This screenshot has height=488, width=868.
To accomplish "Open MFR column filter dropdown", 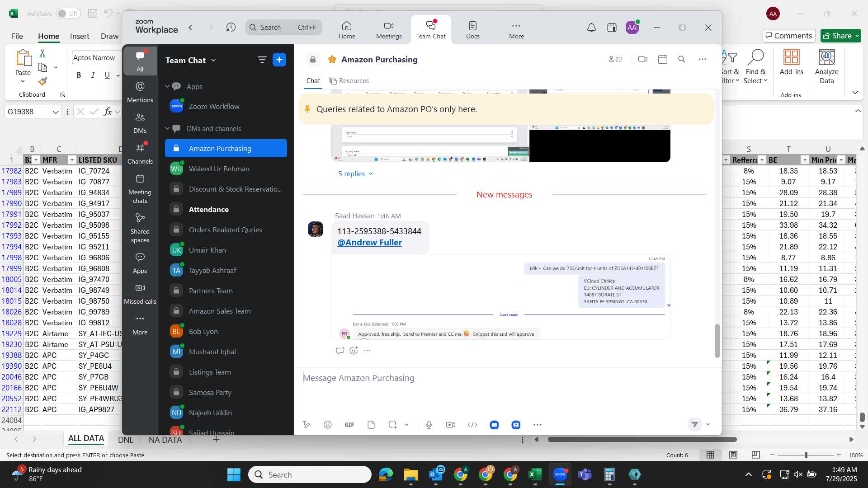I will click(72, 160).
